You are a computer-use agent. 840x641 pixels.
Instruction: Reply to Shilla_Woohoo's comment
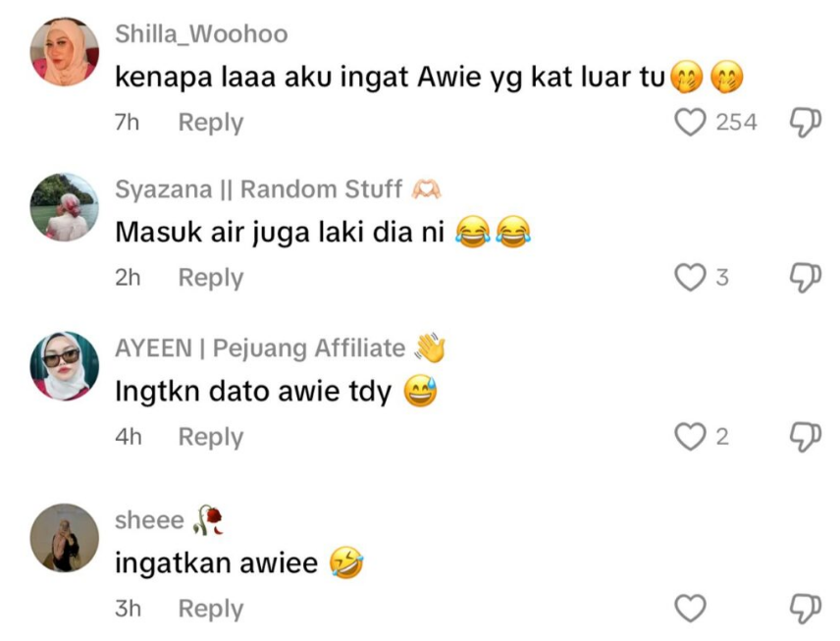click(211, 123)
